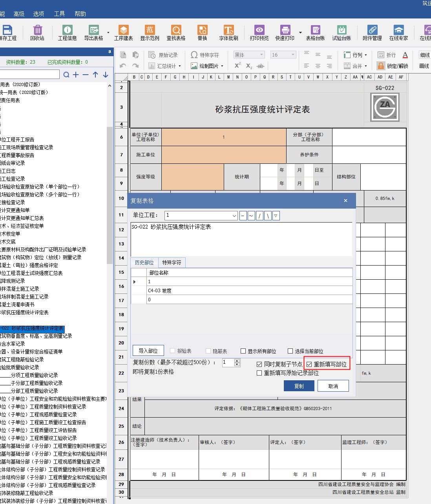
Task: Click the 字体批刷 font batch brush icon
Action: 228,30
